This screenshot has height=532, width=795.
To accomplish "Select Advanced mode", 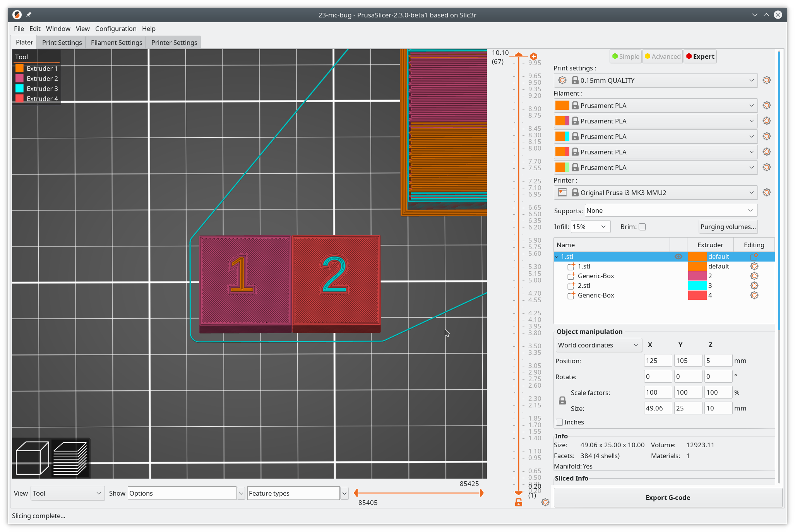I will click(x=662, y=56).
